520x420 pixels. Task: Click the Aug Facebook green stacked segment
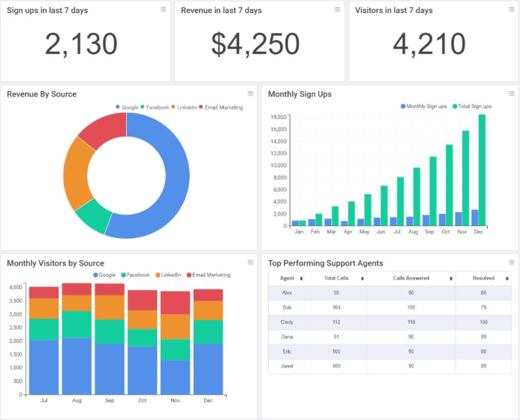tap(77, 324)
